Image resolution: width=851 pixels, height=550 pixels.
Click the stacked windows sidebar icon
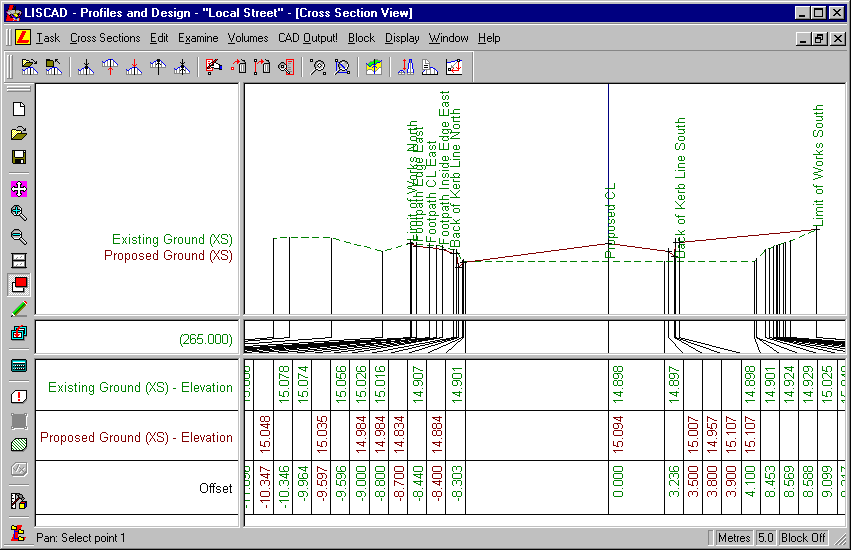[x=19, y=261]
